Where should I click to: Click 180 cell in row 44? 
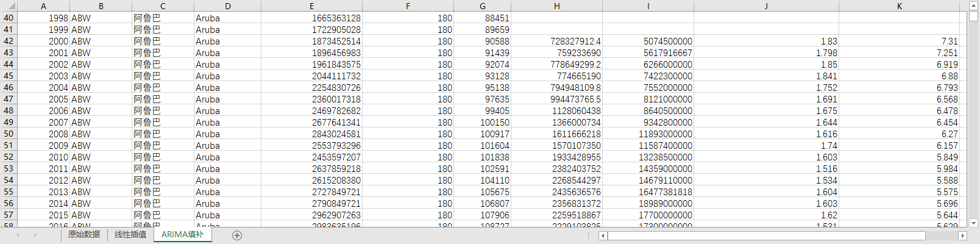click(408, 65)
